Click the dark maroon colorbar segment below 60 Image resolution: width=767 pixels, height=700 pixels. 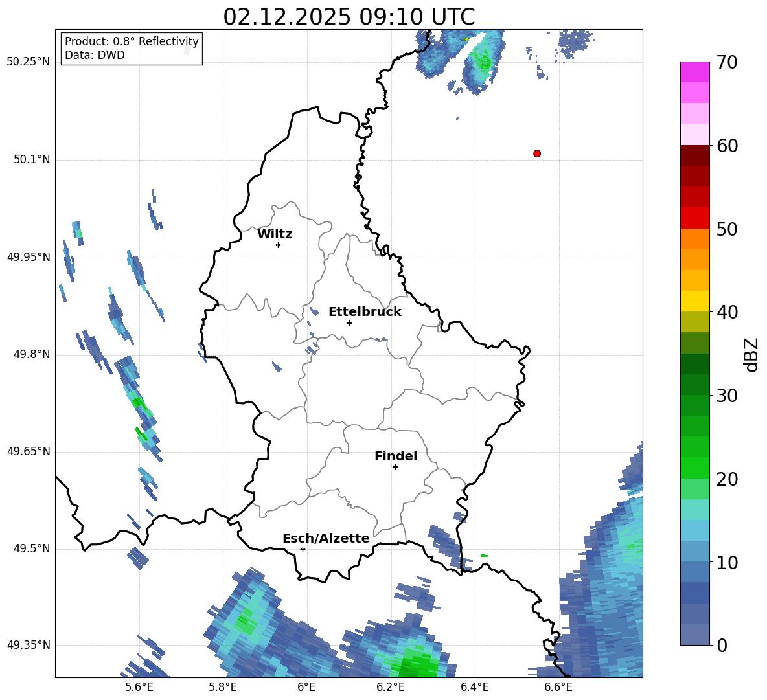click(694, 155)
